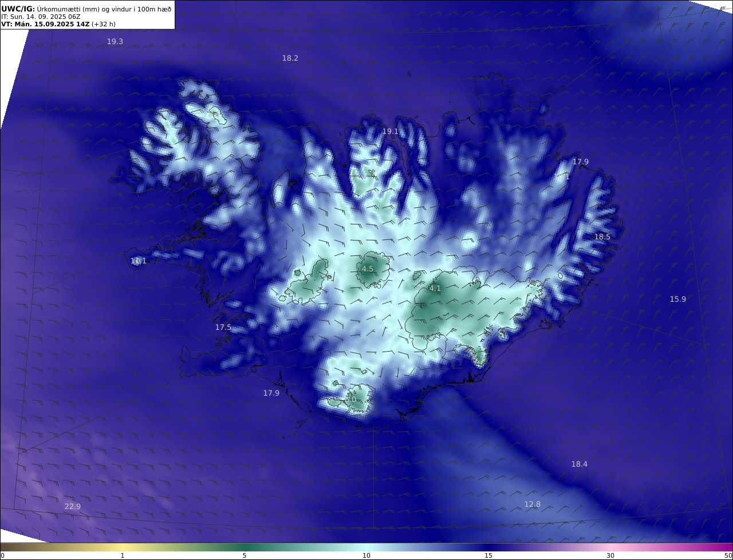Click the 17.9 value off the northeast coast
Image resolution: width=733 pixels, height=560 pixels.
coord(581,161)
